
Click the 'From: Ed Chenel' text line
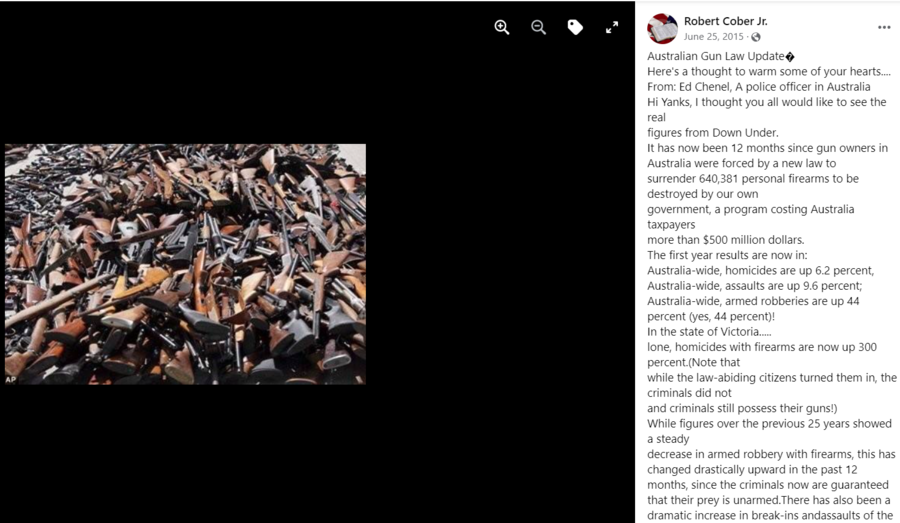[759, 87]
